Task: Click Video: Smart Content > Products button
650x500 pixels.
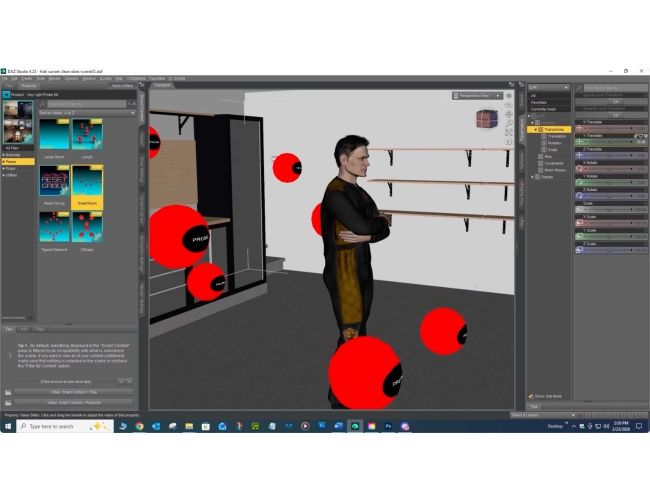Action: point(74,403)
